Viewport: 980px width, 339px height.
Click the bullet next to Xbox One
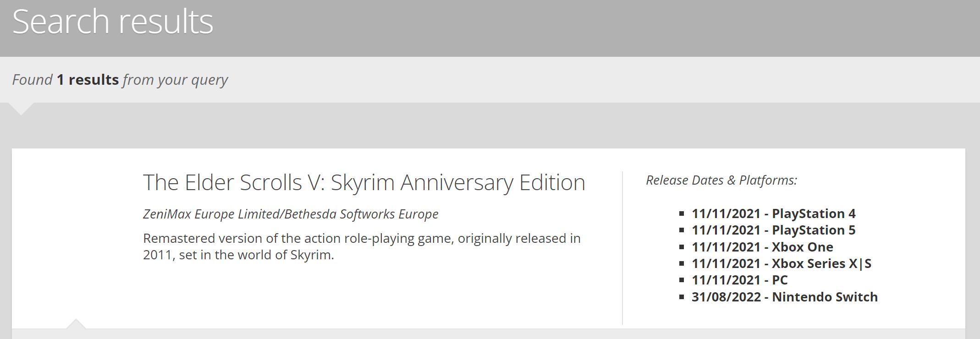(x=682, y=247)
